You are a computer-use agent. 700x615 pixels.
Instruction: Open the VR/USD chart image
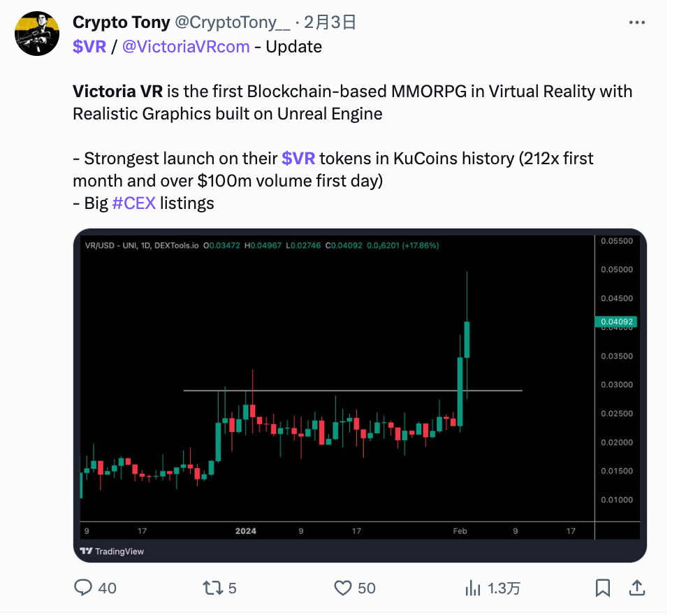(360, 396)
